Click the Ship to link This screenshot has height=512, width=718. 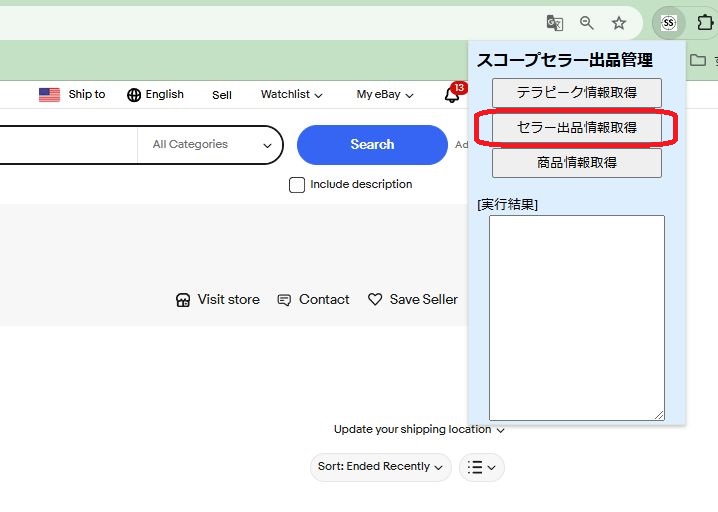pyautogui.click(x=87, y=94)
